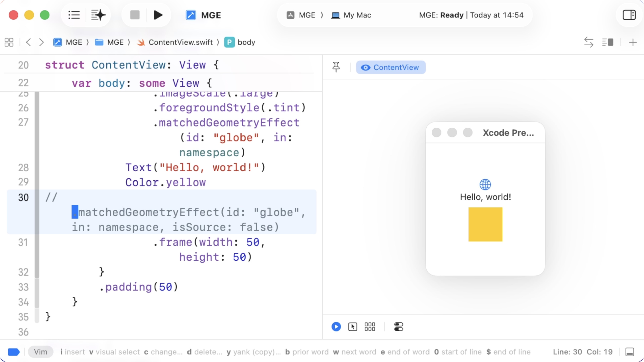This screenshot has height=362, width=644.
Task: Switch to selectable preview mode
Action: tap(353, 326)
